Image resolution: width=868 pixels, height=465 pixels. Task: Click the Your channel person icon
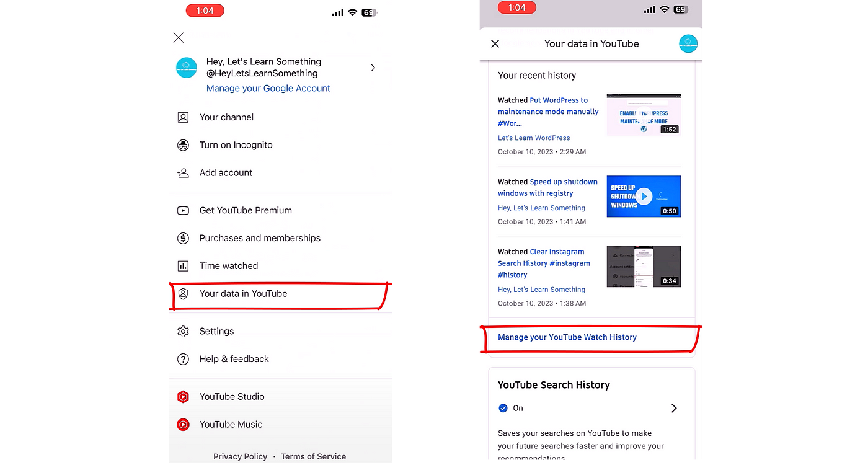click(183, 117)
